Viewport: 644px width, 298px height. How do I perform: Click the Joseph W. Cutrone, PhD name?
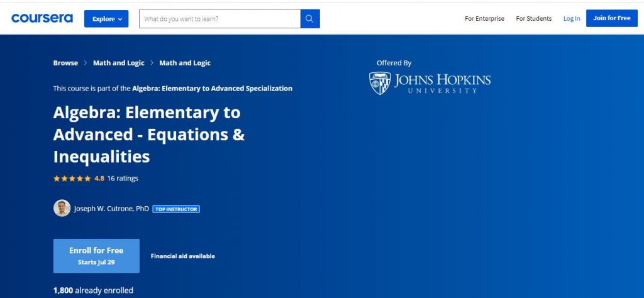(111, 208)
